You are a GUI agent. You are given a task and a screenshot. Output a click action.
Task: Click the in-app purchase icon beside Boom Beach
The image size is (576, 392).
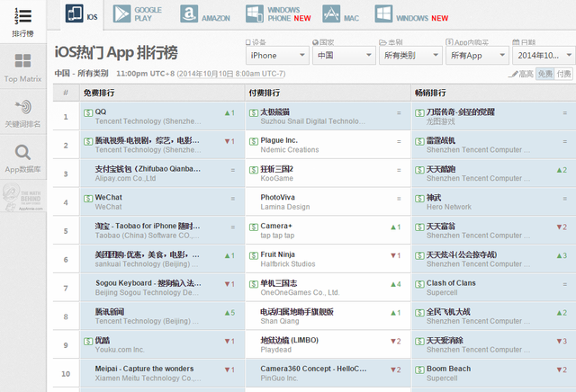tap(419, 370)
